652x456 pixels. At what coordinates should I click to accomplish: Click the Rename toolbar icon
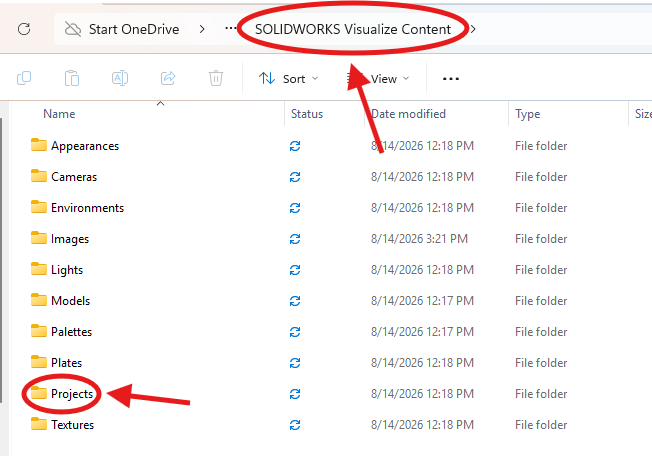pyautogui.click(x=120, y=78)
